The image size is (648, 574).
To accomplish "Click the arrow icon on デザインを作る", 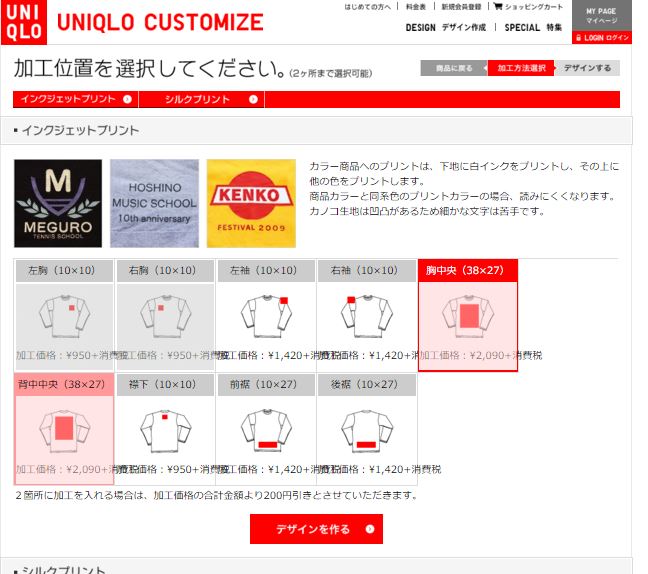I will [370, 529].
